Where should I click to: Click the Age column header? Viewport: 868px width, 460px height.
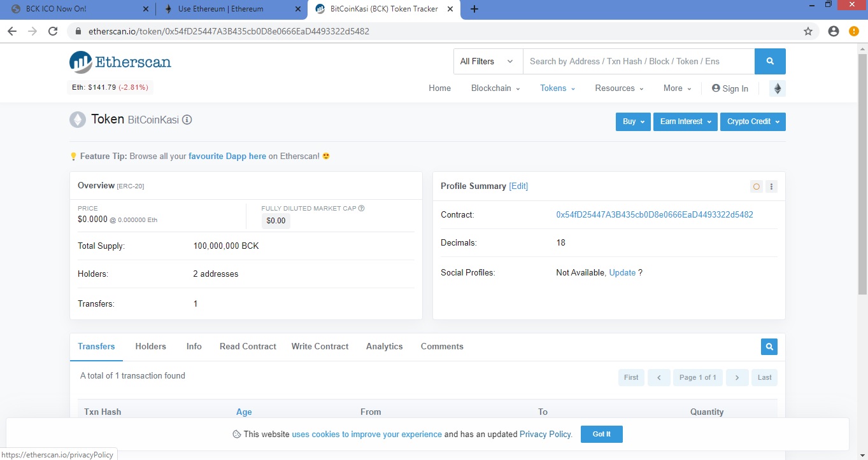(244, 412)
